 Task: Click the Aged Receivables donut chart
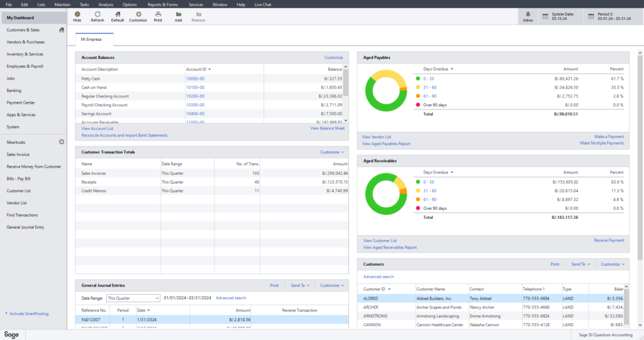tap(386, 193)
